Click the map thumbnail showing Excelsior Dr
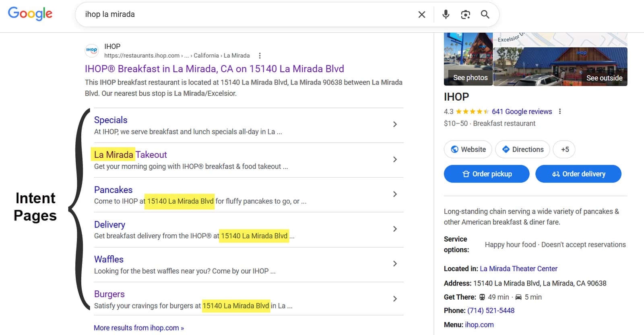 point(560,39)
